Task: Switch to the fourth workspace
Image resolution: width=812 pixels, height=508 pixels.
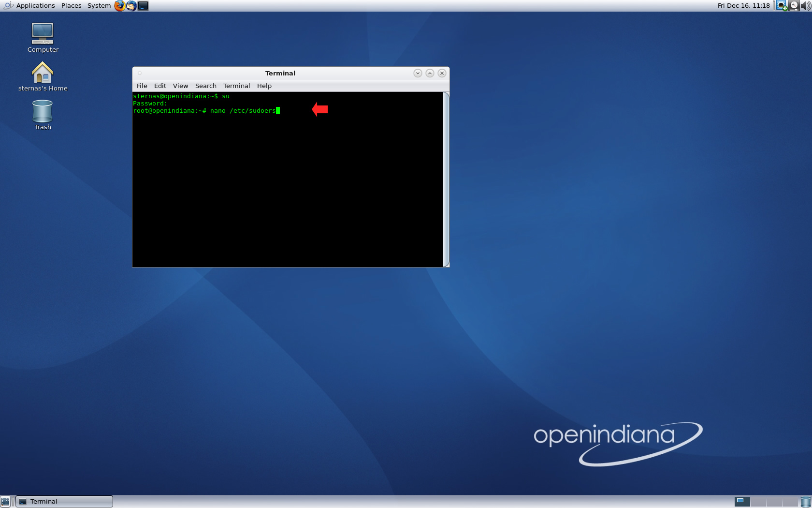Action: [x=790, y=502]
